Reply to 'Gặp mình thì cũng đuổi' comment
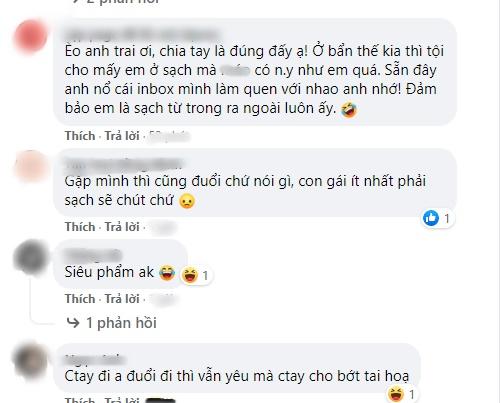This screenshot has width=500, height=403. pos(122,227)
